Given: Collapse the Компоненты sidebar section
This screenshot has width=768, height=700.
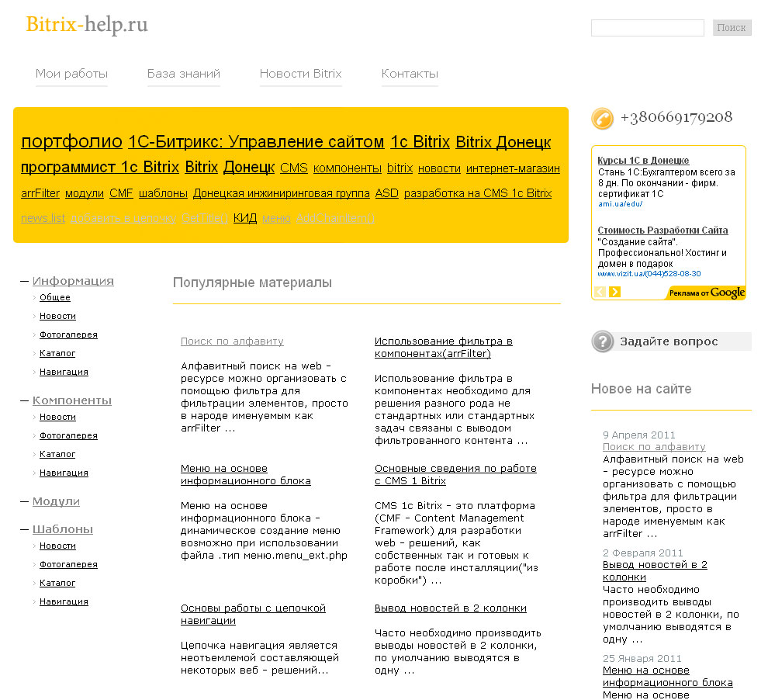Looking at the screenshot, I should click(x=72, y=400).
